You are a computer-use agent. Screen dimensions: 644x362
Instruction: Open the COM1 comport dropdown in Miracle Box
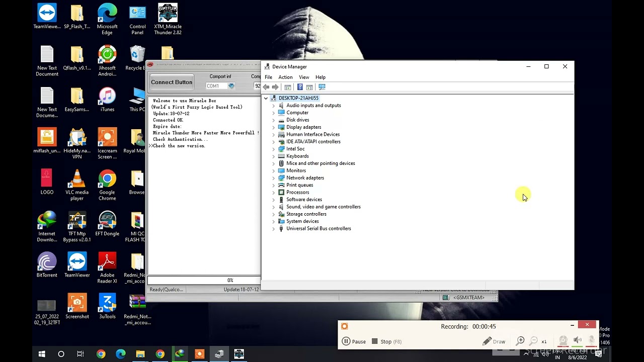(231, 86)
